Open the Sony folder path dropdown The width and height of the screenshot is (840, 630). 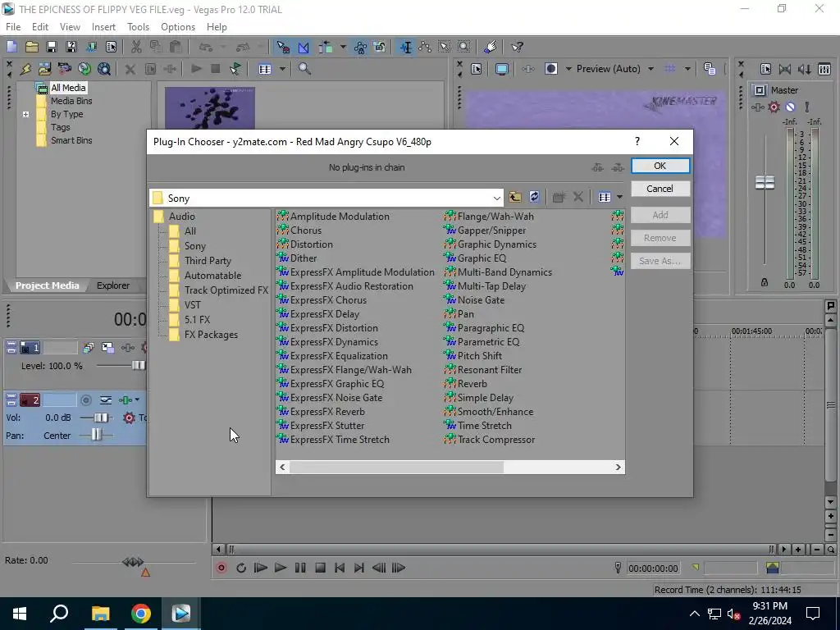click(x=496, y=199)
